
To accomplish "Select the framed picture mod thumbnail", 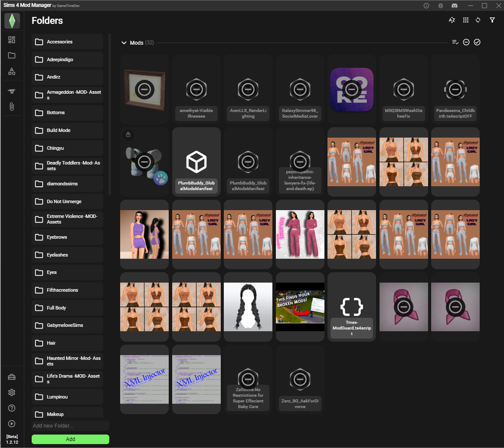I will 144,89.
